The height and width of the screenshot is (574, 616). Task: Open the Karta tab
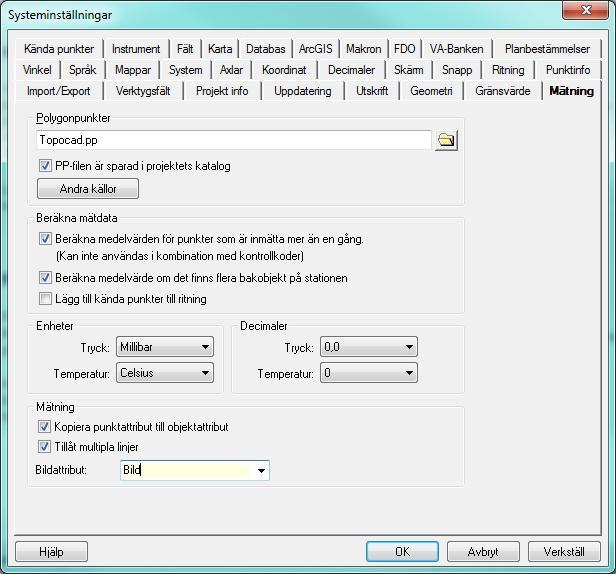click(220, 49)
